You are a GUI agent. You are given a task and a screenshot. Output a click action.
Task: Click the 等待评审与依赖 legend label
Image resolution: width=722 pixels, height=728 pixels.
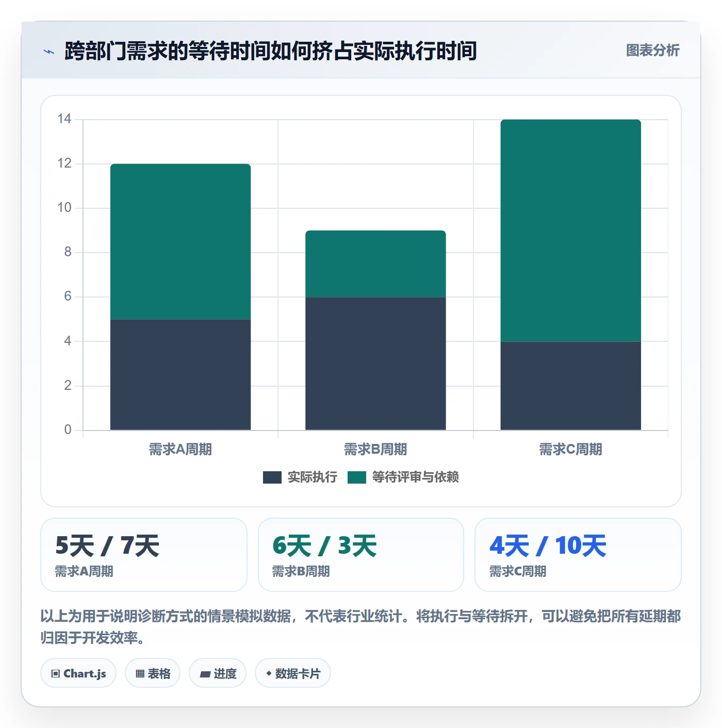tap(415, 477)
